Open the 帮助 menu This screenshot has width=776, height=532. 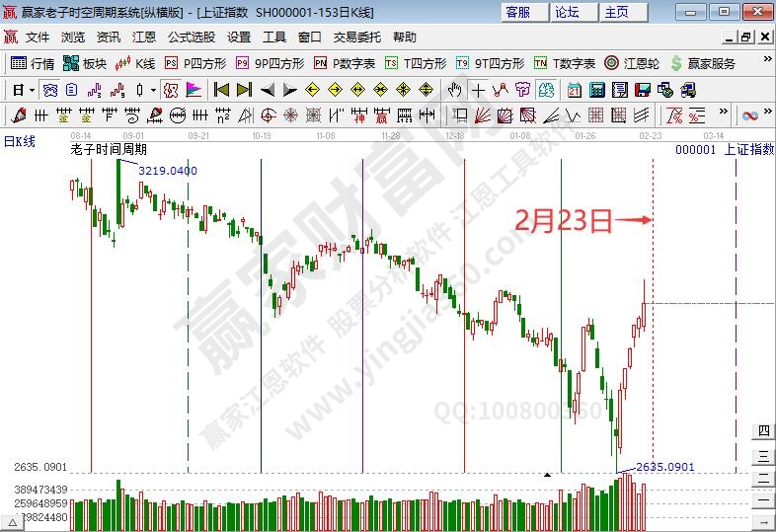click(x=405, y=38)
